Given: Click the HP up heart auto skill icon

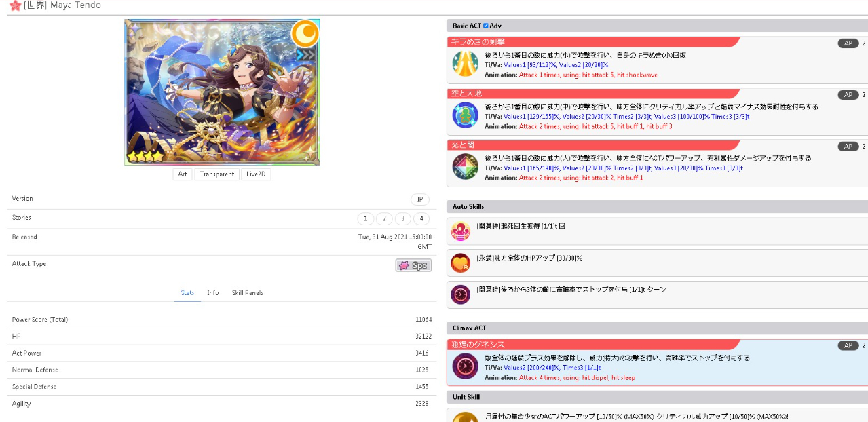Looking at the screenshot, I should coord(461,263).
